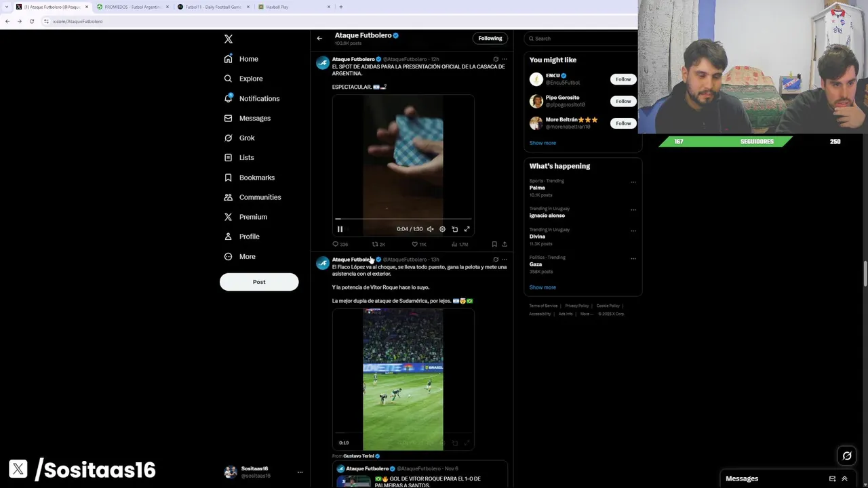
Task: Bookmark the Adidas spot tweet
Action: pos(494,244)
